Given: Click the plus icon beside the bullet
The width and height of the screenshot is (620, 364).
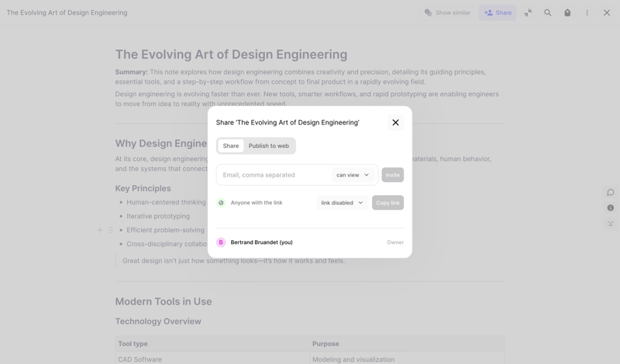Looking at the screenshot, I should pos(100,230).
